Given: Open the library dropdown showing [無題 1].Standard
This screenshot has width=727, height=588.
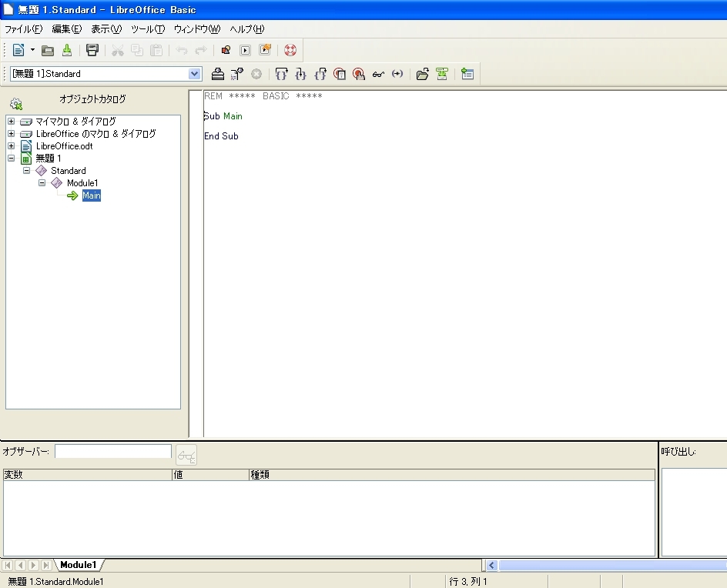Looking at the screenshot, I should tap(195, 74).
